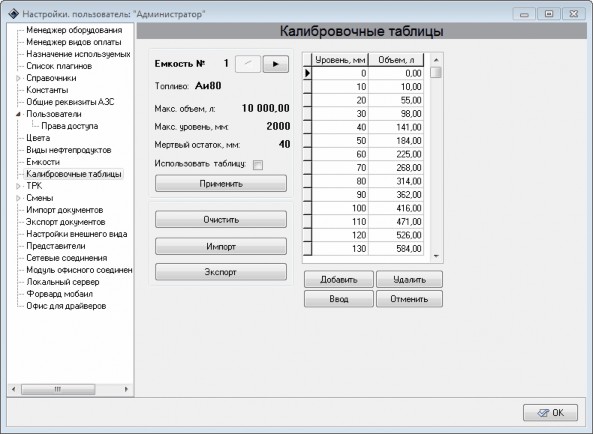Image resolution: width=593 pixels, height=434 pixels.
Task: Collapse the Пользователи tree node
Action: pos(18,114)
